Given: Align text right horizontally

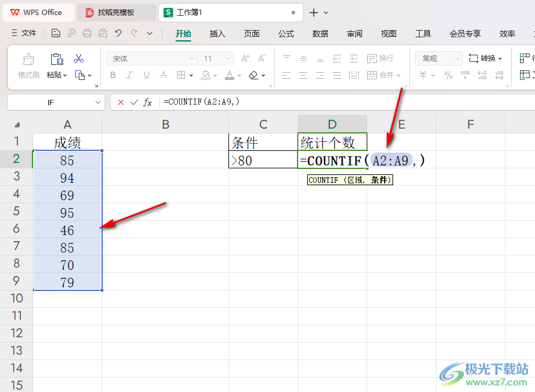Looking at the screenshot, I should [320, 75].
